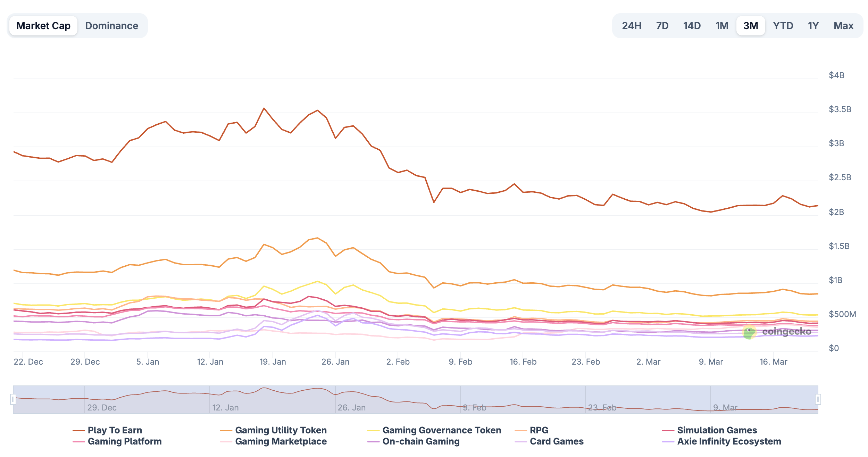Select the 7D time range

coord(662,26)
